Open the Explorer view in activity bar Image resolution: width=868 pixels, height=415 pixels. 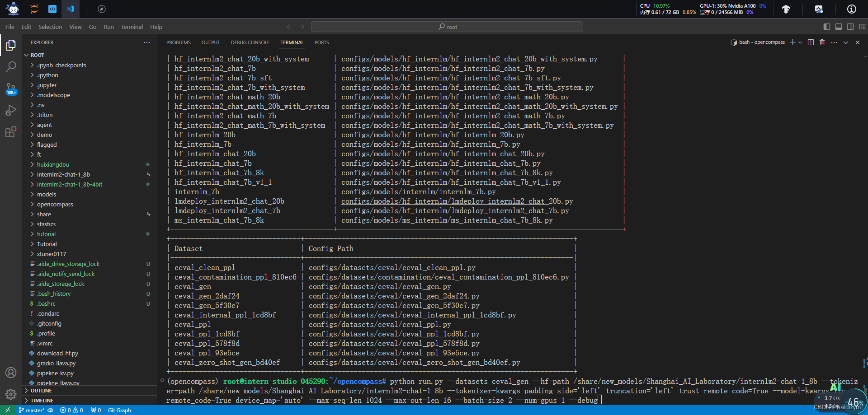click(11, 45)
